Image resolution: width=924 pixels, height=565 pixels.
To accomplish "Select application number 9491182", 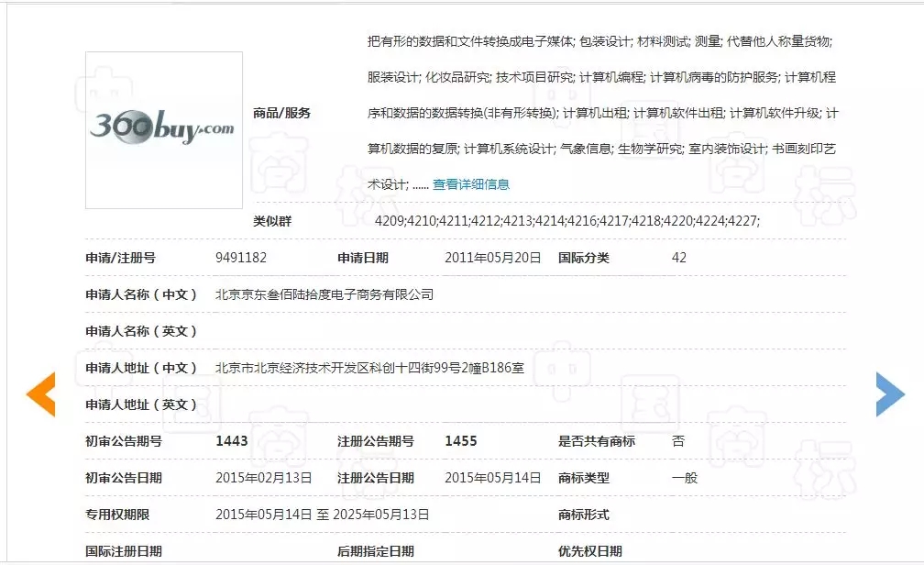I will pos(241,258).
